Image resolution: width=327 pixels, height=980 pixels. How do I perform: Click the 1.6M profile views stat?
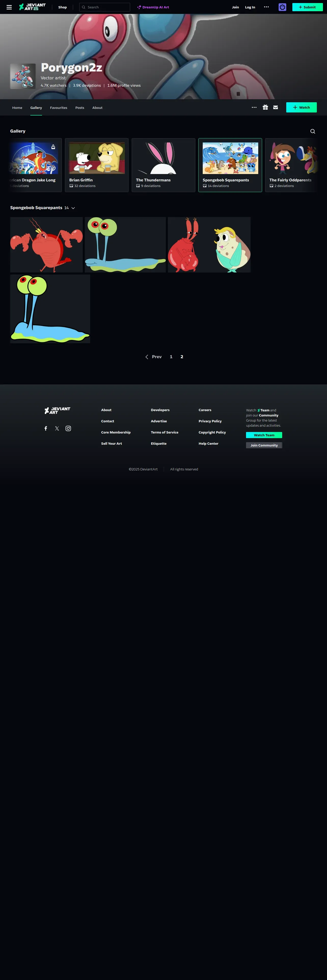(124, 85)
